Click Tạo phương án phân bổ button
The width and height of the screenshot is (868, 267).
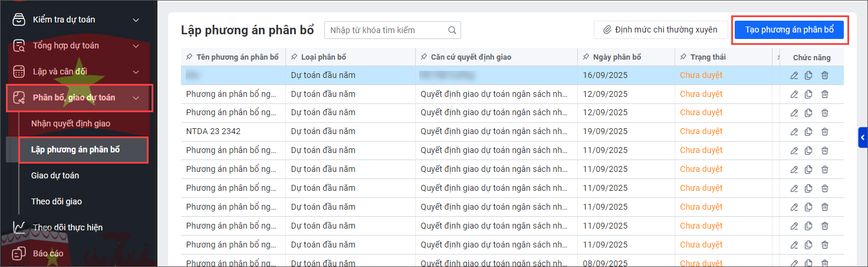point(789,30)
